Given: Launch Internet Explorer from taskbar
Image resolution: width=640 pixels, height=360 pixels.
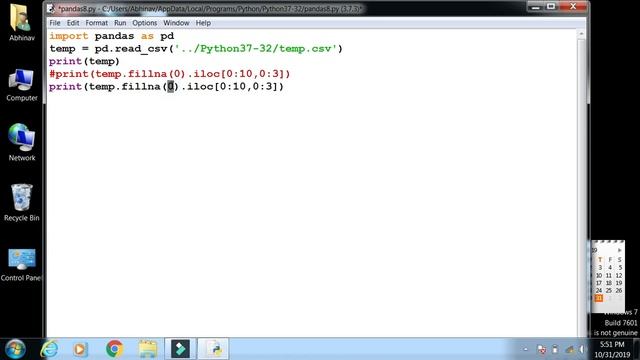Looking at the screenshot, I should (49, 349).
